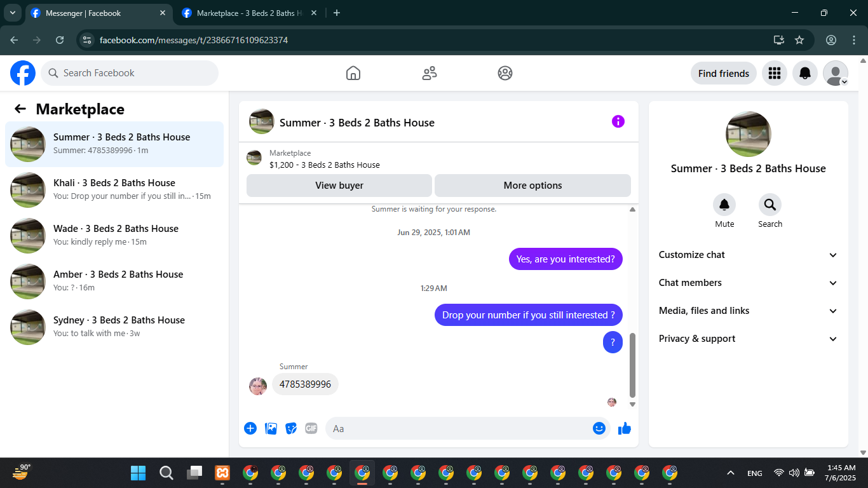The image size is (868, 488).
Task: Close the Marketplace browser tab
Action: (x=313, y=13)
